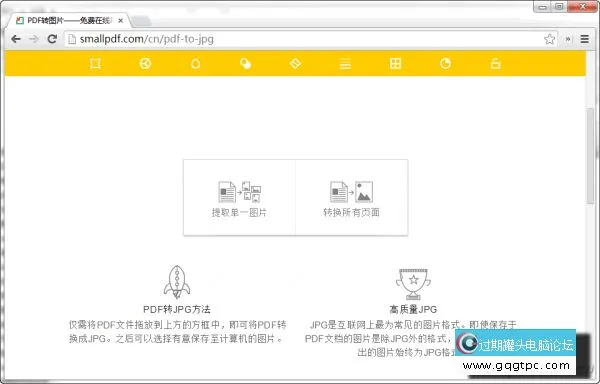Click the page icon in the address bar

(72, 39)
